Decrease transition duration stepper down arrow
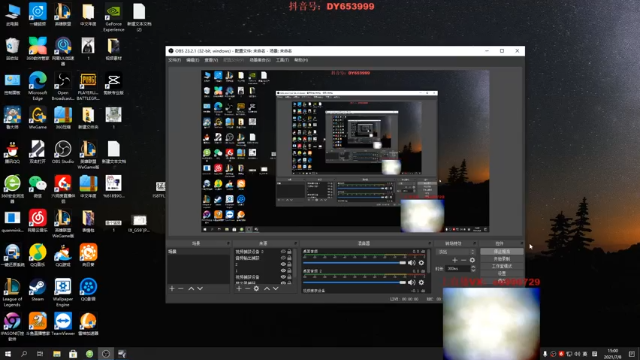Screen dimensions: 640x360 pos(473,270)
